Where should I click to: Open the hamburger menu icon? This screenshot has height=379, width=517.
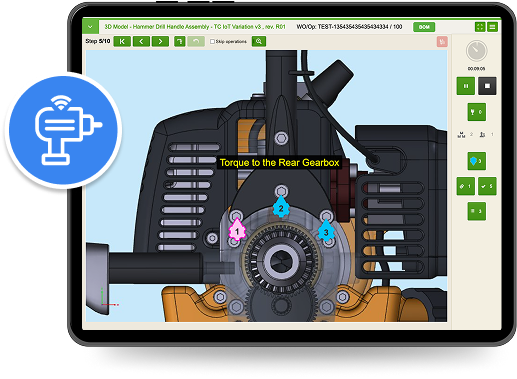point(493,27)
